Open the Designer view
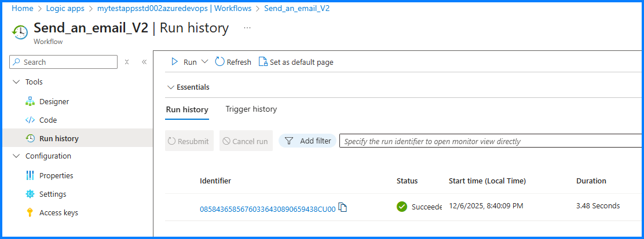Viewport: 644px width, 239px height. click(54, 101)
